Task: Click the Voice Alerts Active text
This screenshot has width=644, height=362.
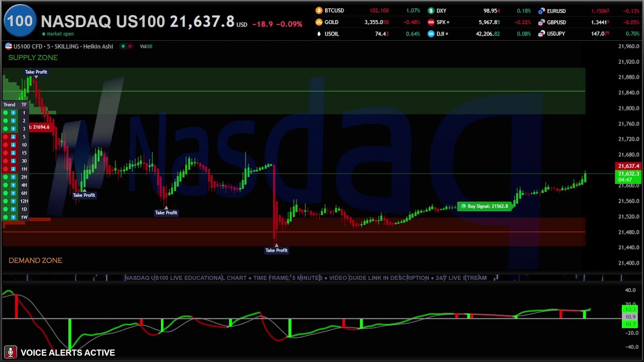Action: (x=68, y=352)
